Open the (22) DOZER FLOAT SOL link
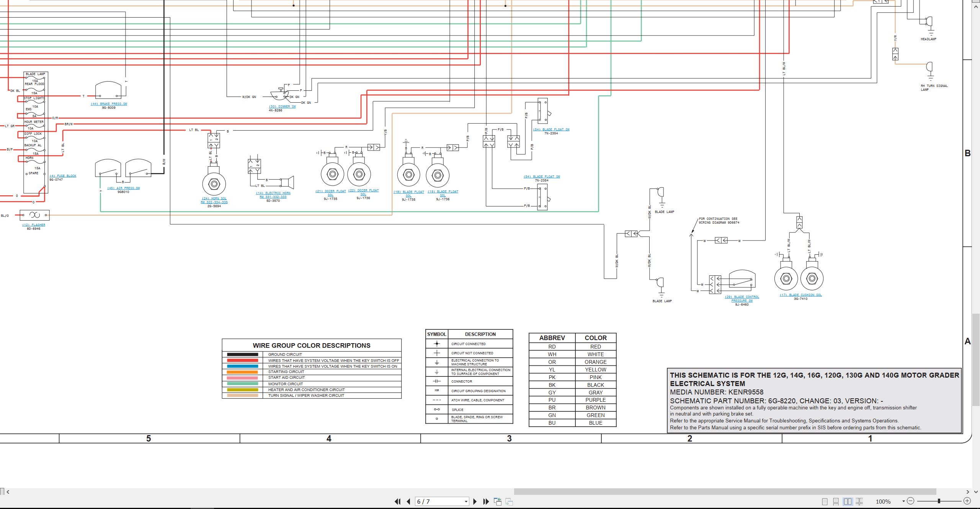Image resolution: width=980 pixels, height=509 pixels. pos(363,192)
